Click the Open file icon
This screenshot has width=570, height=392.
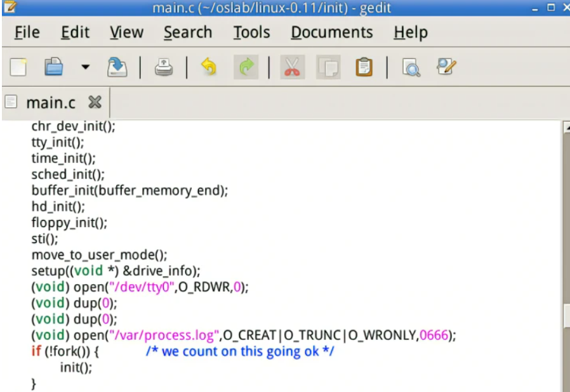(54, 67)
